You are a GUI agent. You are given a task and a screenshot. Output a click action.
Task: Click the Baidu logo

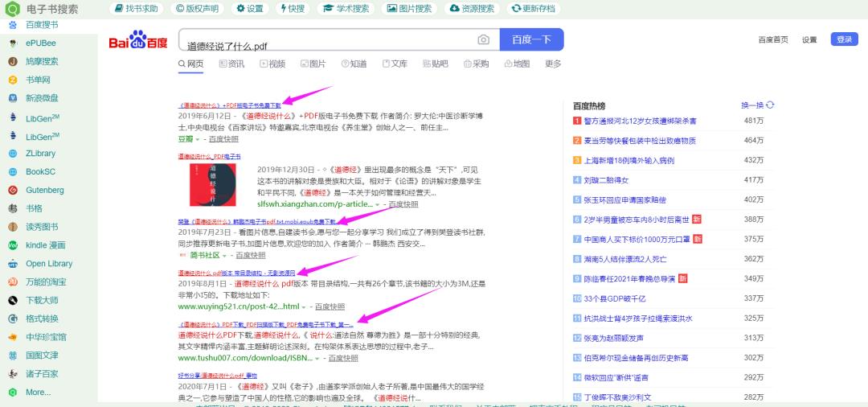[x=138, y=41]
